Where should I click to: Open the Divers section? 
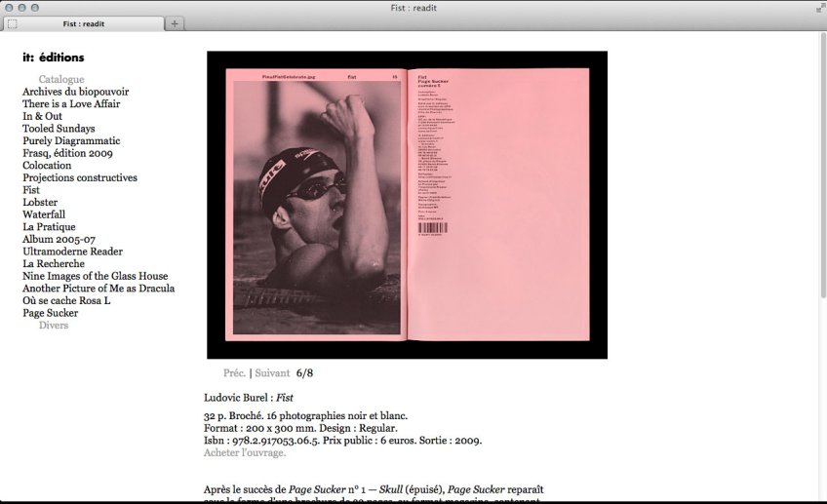54,326
